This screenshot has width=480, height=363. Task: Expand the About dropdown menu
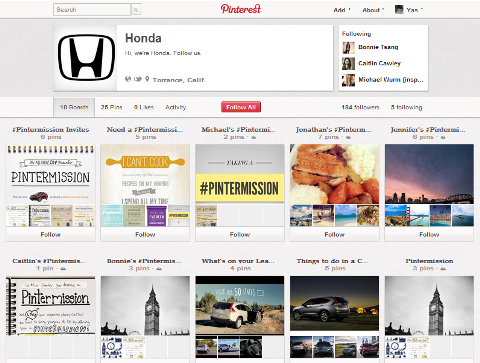click(x=373, y=10)
